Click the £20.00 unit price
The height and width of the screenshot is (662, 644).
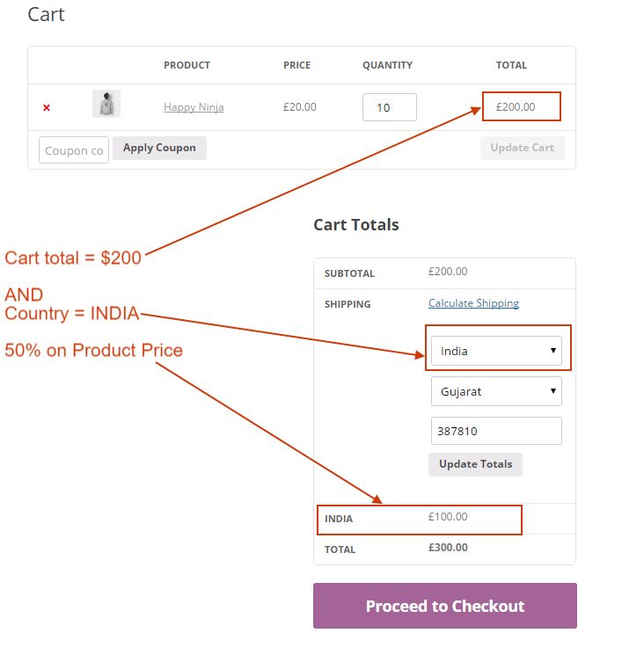coord(299,107)
